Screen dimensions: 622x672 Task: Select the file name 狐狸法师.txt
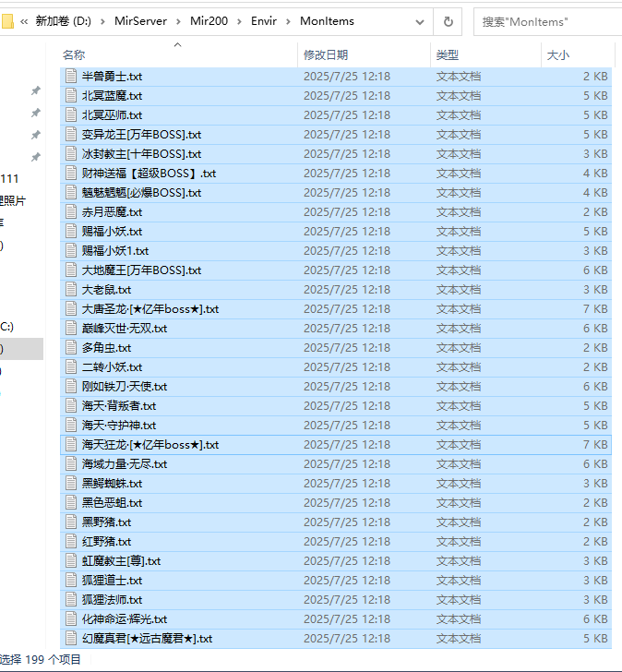click(x=113, y=600)
